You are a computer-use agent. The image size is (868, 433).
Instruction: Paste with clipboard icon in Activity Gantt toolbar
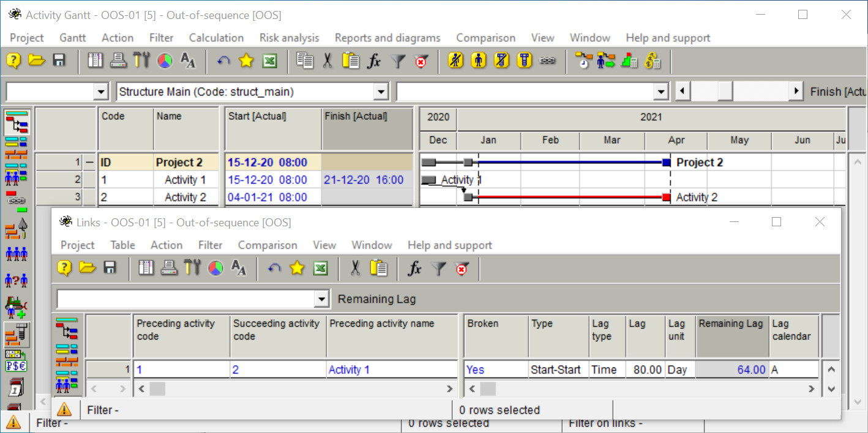(351, 61)
